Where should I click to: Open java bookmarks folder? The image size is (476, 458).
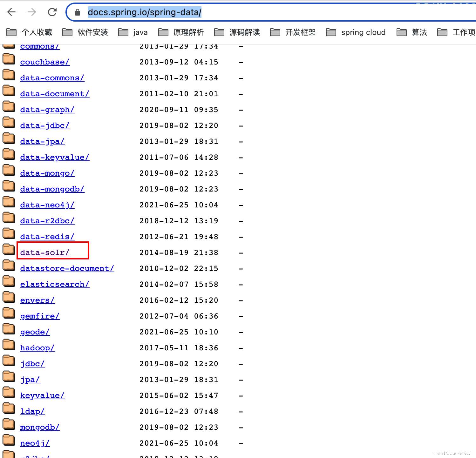pos(133,32)
